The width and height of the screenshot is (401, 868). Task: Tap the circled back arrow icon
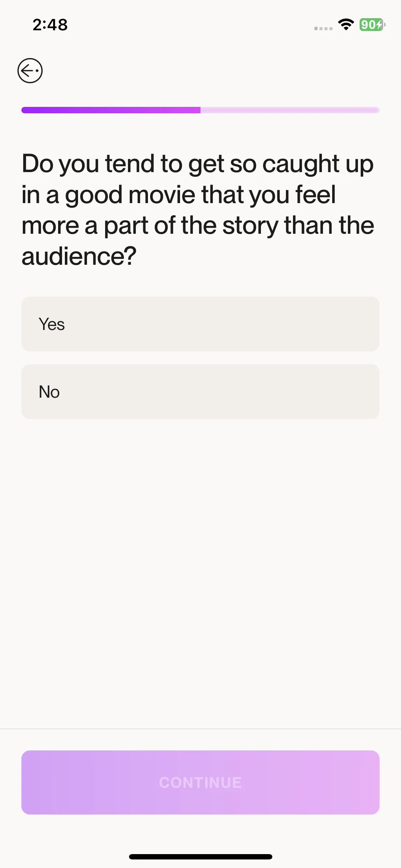(x=30, y=71)
